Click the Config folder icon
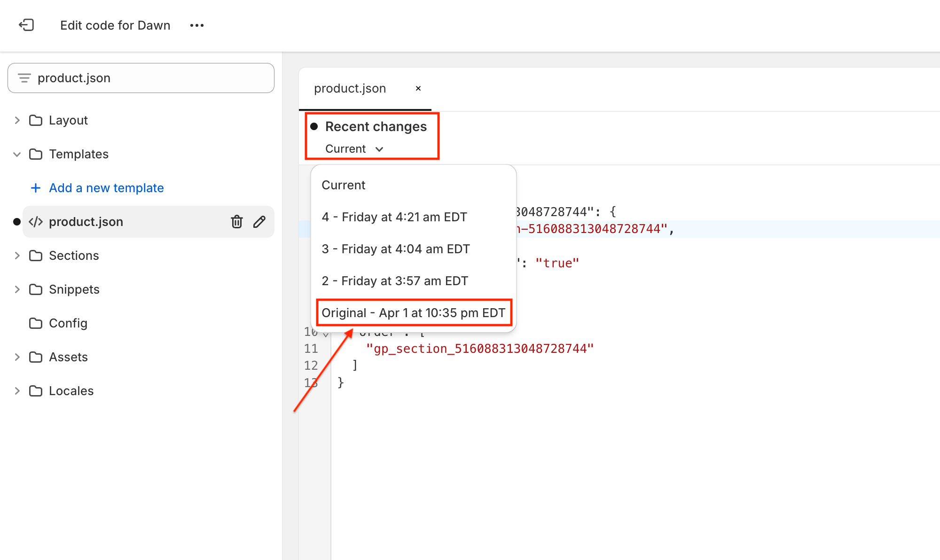940x560 pixels. tap(36, 323)
